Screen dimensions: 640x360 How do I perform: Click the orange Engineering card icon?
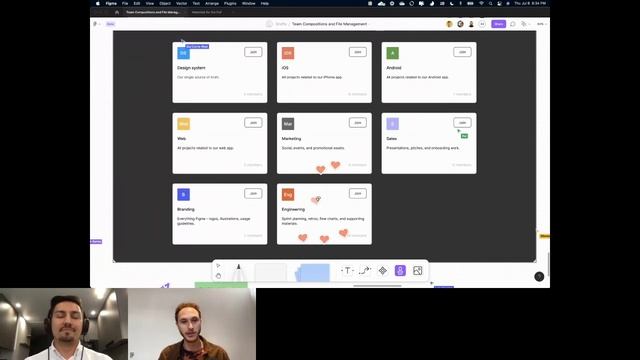click(288, 194)
